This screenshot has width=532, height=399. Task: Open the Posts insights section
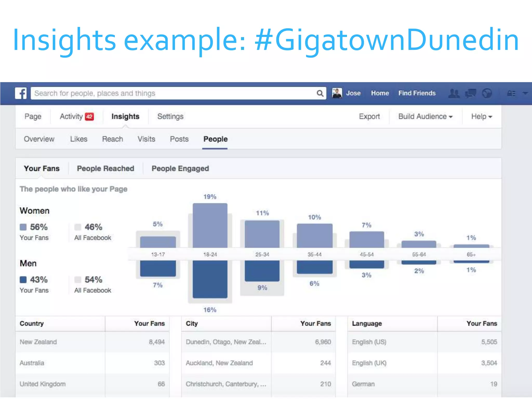pos(179,139)
